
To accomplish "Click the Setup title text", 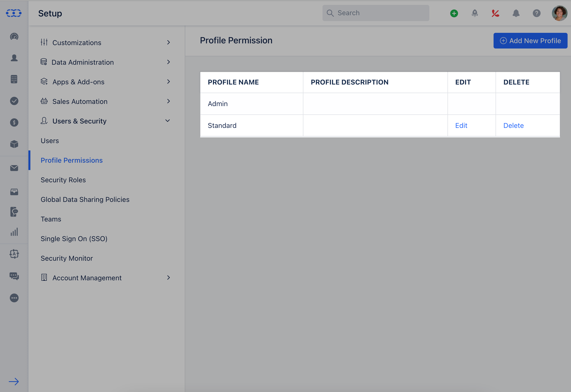I will tap(50, 13).
